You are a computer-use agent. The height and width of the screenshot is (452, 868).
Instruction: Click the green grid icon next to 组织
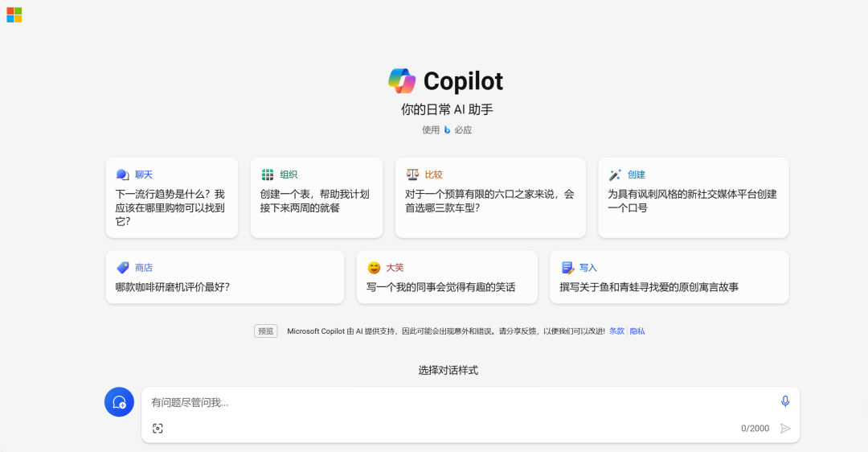pos(268,175)
